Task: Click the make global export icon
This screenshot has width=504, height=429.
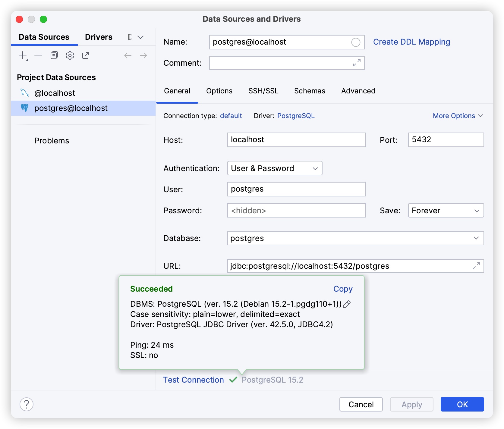Action: (x=86, y=55)
